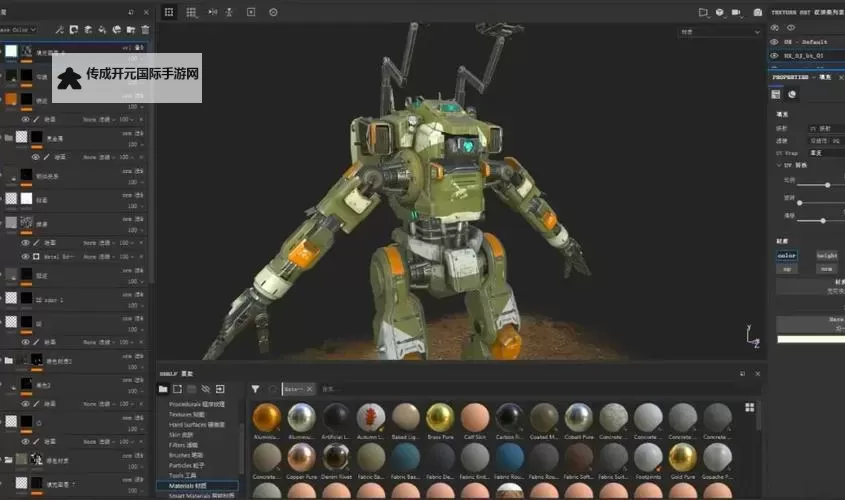Remove the Mate filter tag in shelf search
The width and height of the screenshot is (845, 500).
click(309, 389)
